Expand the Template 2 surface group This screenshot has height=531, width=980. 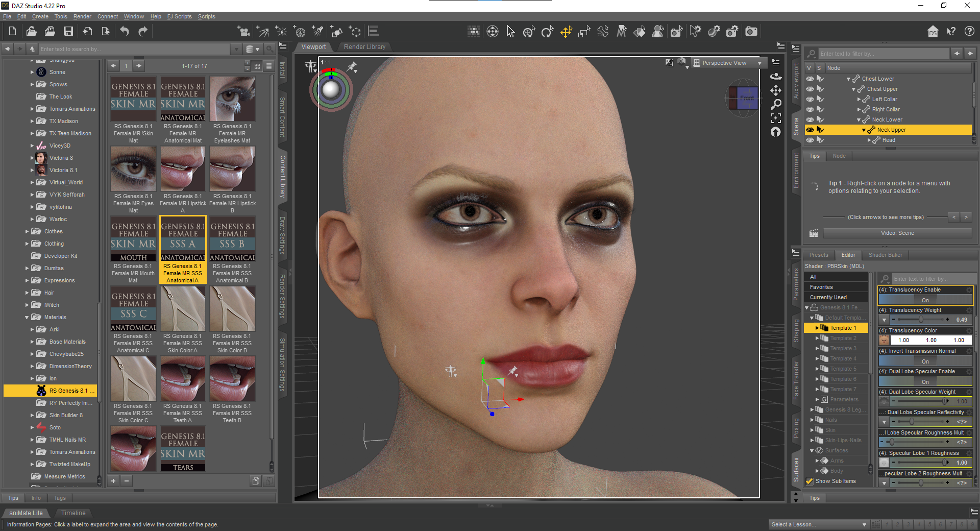coord(817,338)
